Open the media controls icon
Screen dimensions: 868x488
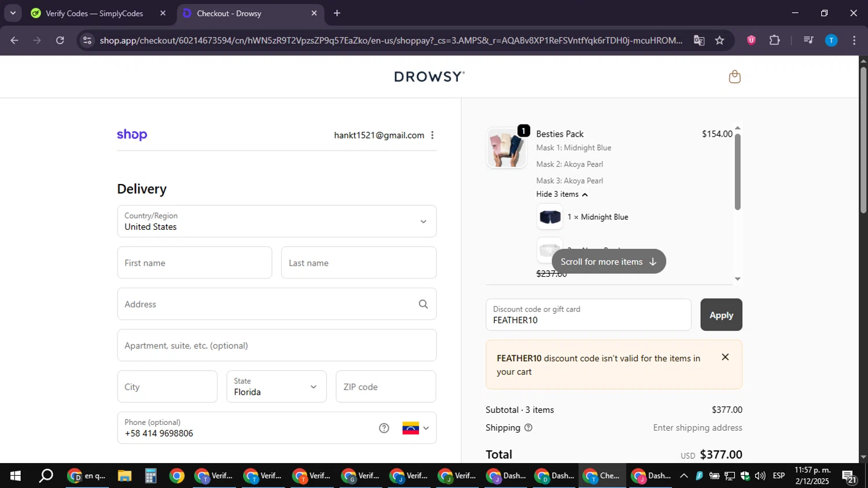(x=808, y=40)
